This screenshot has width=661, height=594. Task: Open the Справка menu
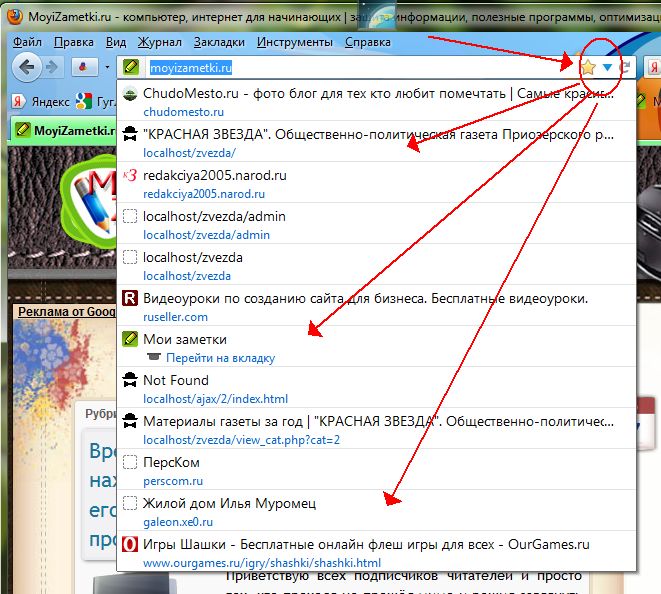point(368,42)
